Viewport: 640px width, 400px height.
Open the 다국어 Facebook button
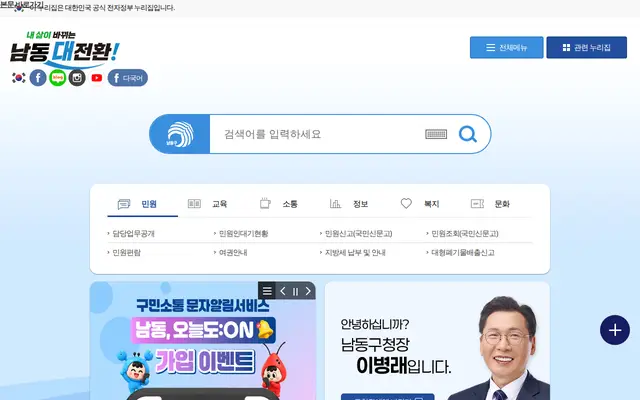(x=128, y=78)
